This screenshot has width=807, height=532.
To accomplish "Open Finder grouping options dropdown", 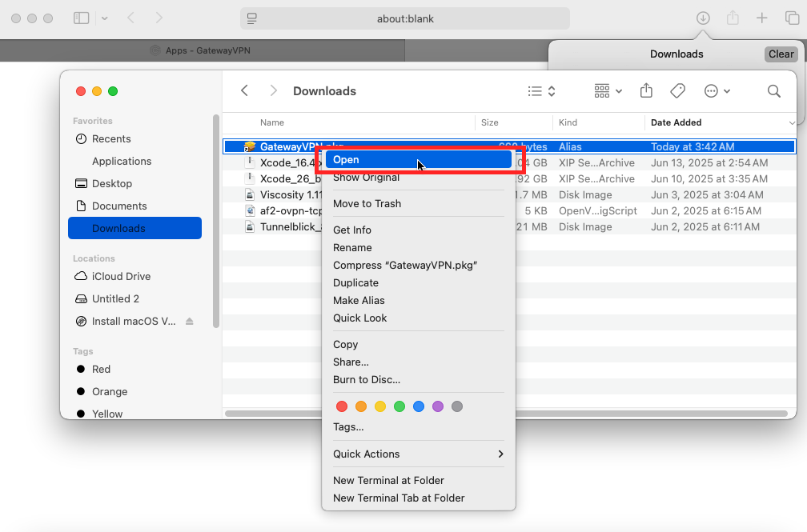I will pyautogui.click(x=608, y=91).
